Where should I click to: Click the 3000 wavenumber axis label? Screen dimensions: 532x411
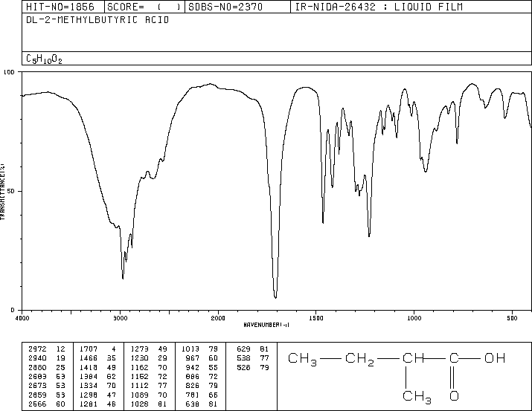point(121,318)
